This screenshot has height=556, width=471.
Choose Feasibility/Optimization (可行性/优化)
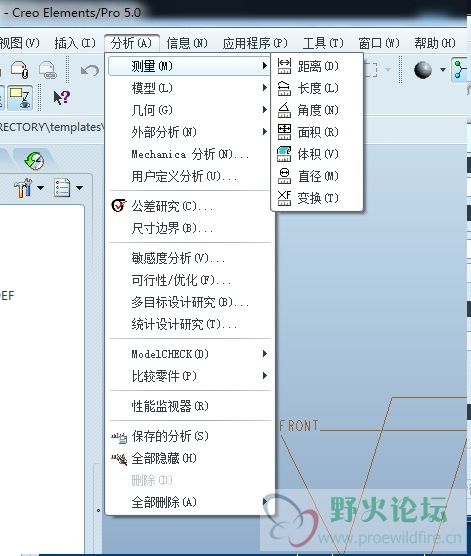tap(190, 280)
